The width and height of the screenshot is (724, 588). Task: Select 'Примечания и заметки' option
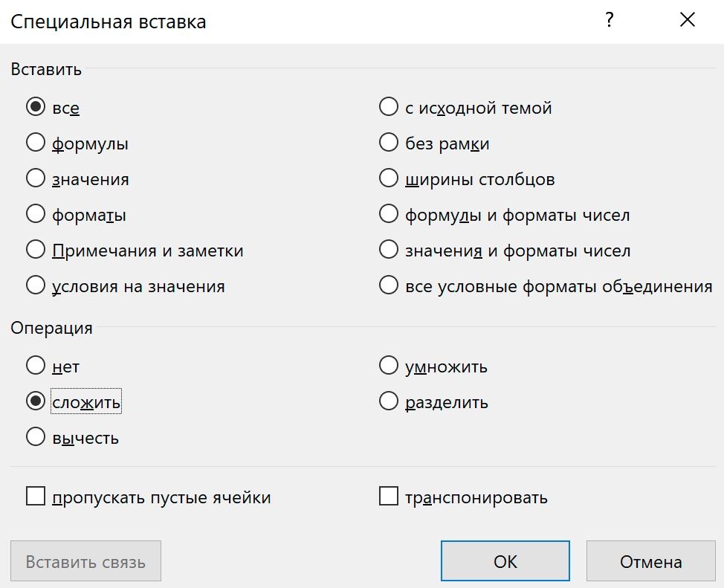[36, 251]
